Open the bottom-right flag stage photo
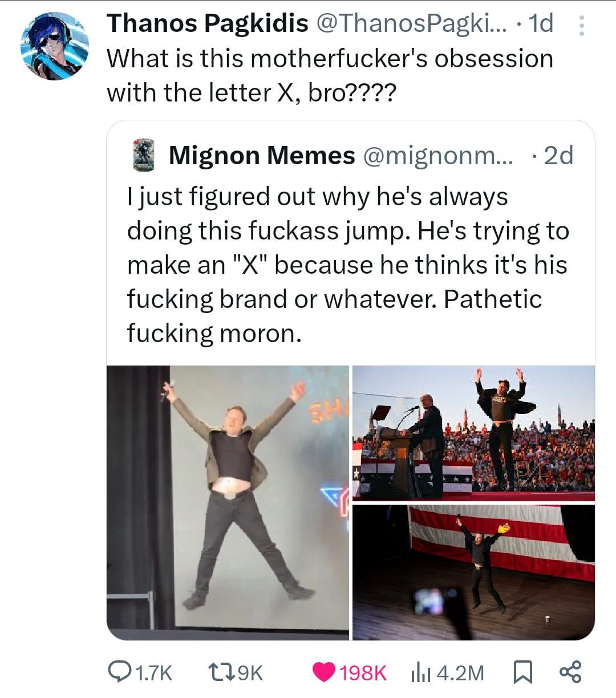The height and width of the screenshot is (698, 616). click(473, 572)
